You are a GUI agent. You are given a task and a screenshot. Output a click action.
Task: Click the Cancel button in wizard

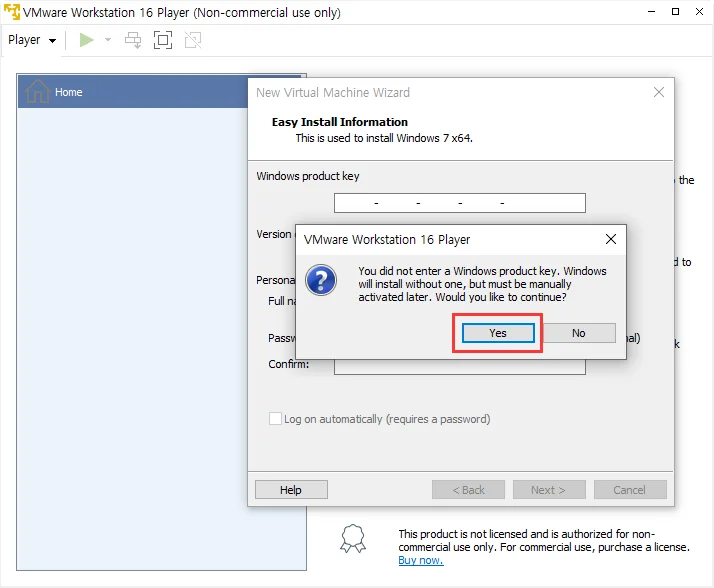coord(630,490)
